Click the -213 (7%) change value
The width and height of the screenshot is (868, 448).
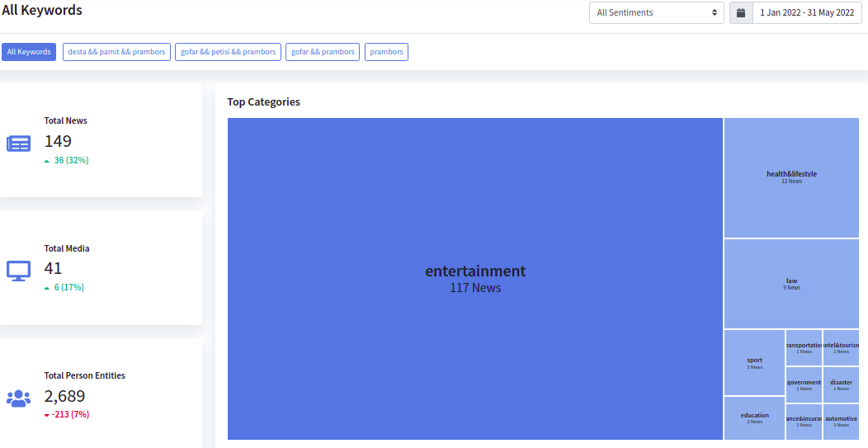(70, 414)
